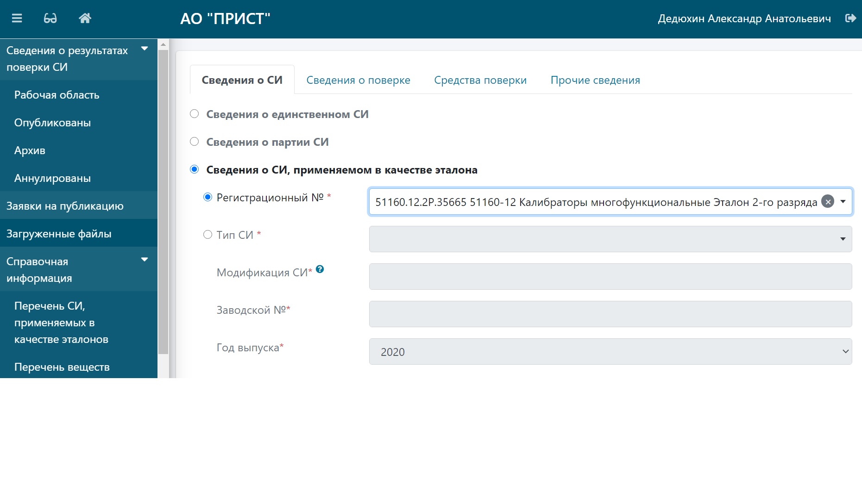
Task: Switch to Сведения о поверке tab
Action: coord(358,80)
